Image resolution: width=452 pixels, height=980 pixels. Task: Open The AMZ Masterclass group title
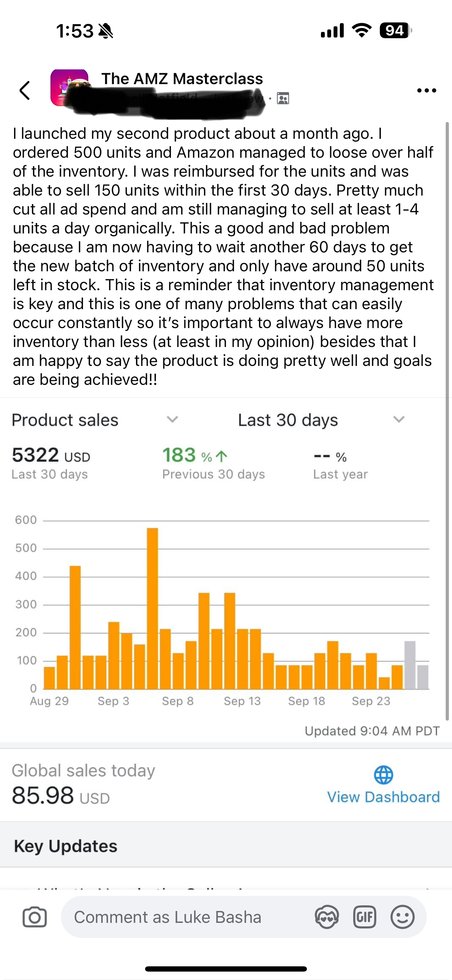[x=182, y=79]
